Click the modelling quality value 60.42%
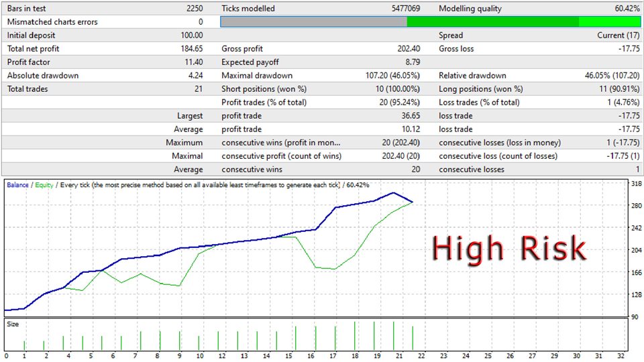This screenshot has height=362, width=644. 627,8
